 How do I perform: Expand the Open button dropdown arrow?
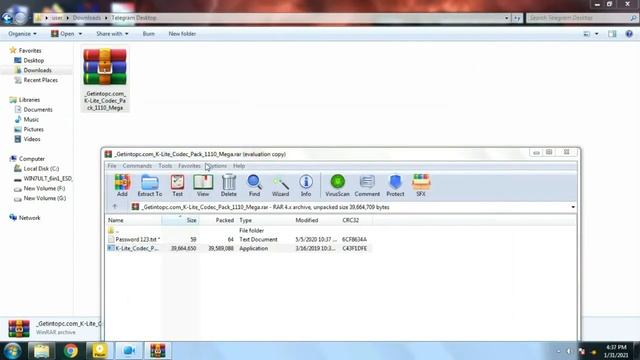tap(80, 34)
